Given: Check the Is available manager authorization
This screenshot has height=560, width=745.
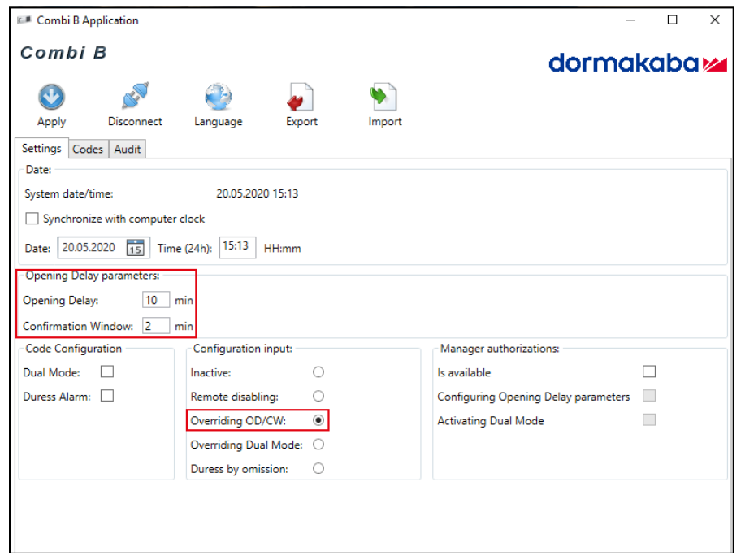Looking at the screenshot, I should coord(648,372).
